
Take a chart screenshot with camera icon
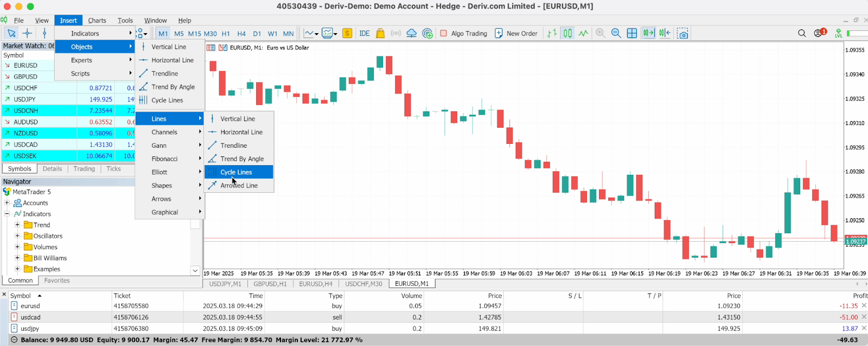pos(683,33)
